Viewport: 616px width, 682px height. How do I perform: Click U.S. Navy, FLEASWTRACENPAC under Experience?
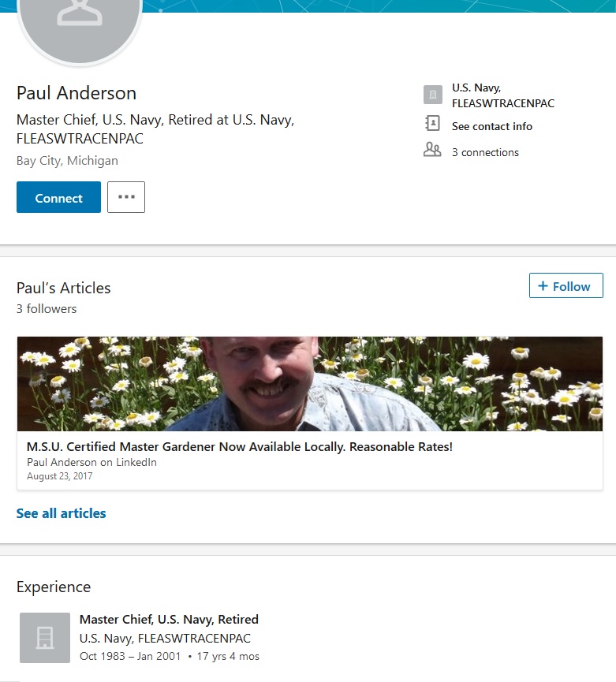click(165, 638)
